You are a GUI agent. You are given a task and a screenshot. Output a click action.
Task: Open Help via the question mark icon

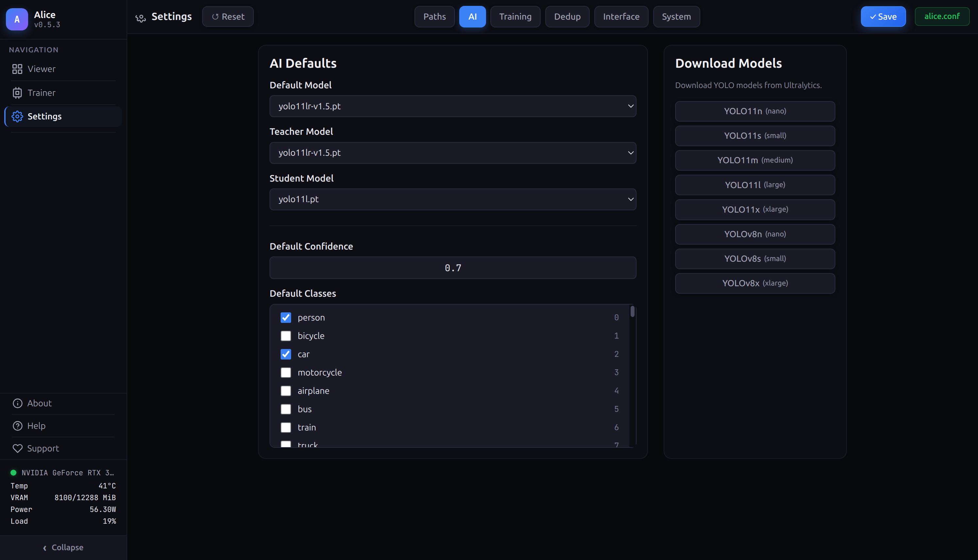(18, 425)
